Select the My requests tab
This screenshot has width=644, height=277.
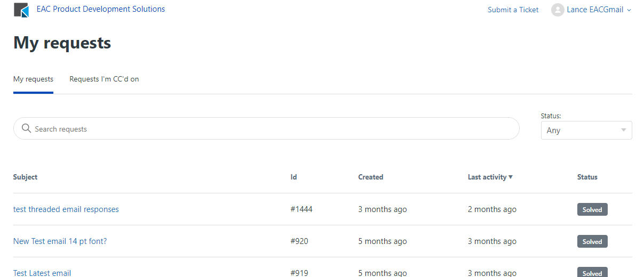[x=33, y=79]
